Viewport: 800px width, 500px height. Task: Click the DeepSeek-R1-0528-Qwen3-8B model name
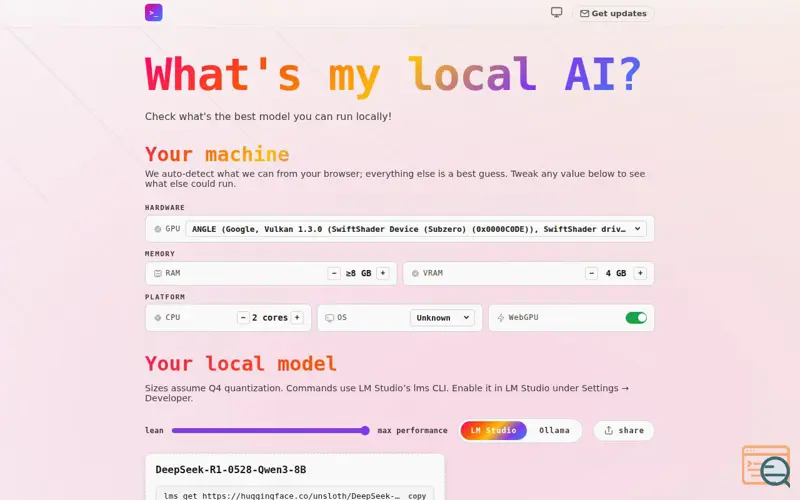point(231,470)
